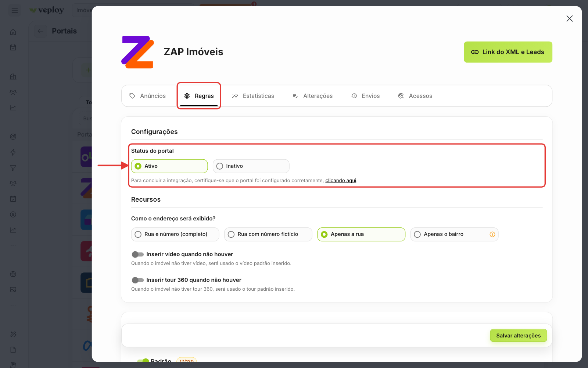Click the veploy logo in the header
Viewport: 588px width, 368px height.
[x=47, y=10]
